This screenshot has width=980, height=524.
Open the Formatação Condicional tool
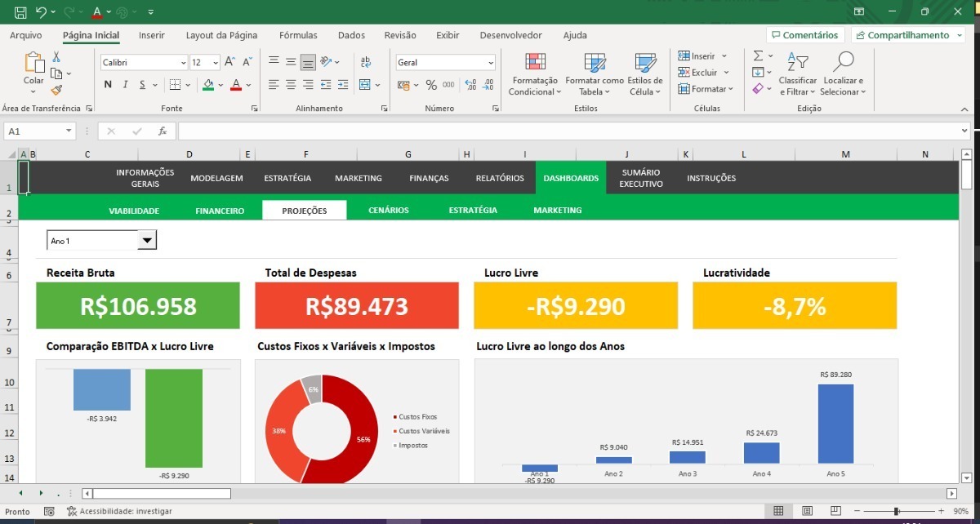(x=535, y=73)
